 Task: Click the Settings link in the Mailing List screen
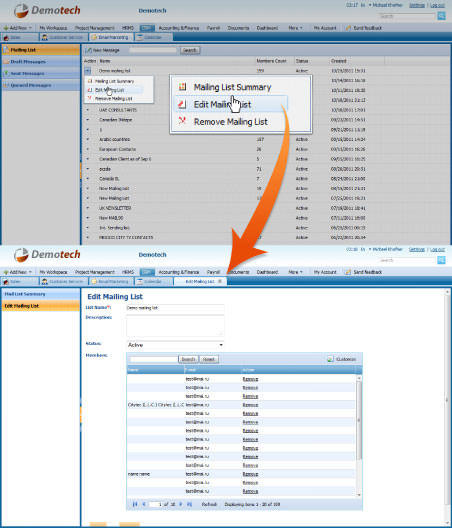click(x=417, y=5)
